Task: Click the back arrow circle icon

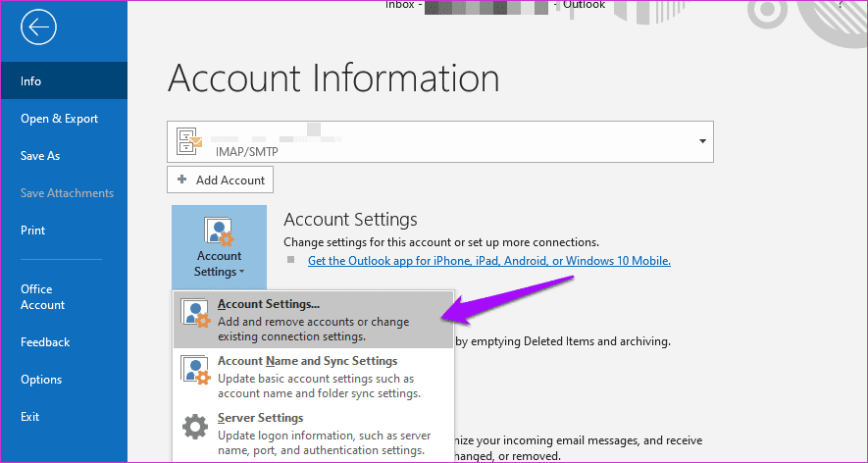Action: click(x=38, y=27)
